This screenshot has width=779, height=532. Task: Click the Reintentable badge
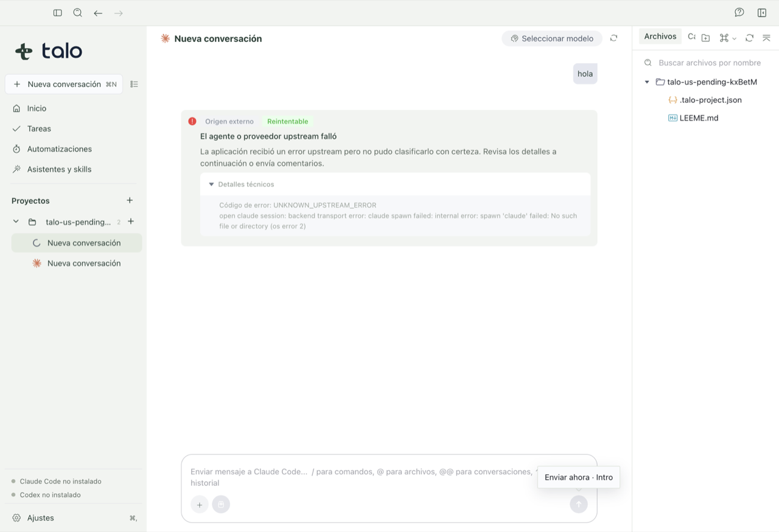pos(288,121)
